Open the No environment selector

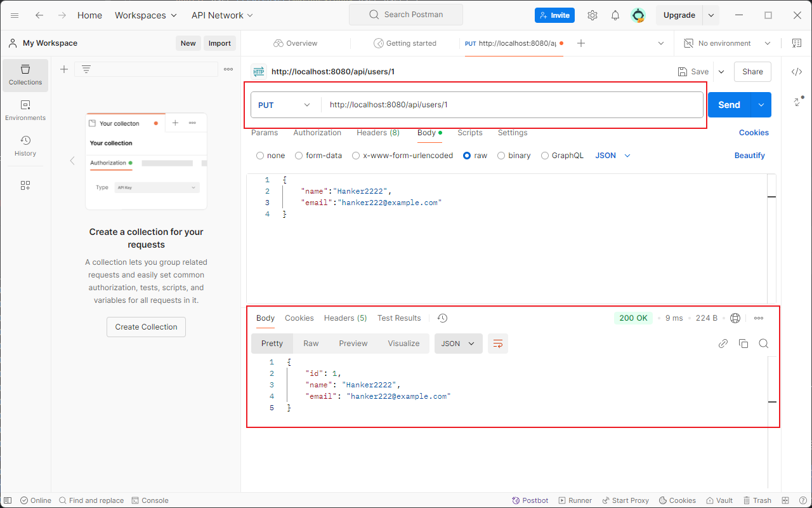728,43
